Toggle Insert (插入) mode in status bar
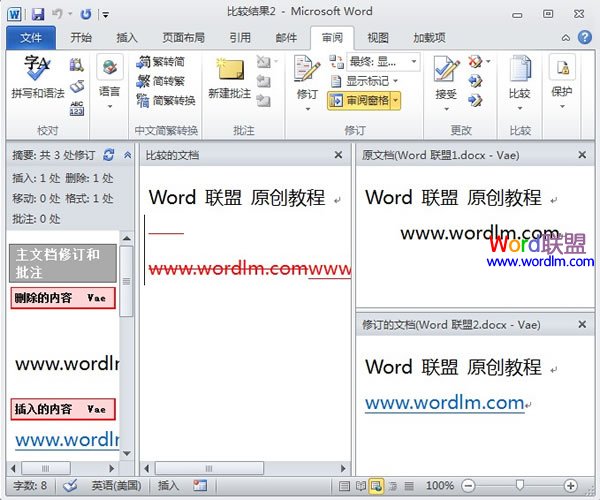600x500 pixels. (168, 486)
